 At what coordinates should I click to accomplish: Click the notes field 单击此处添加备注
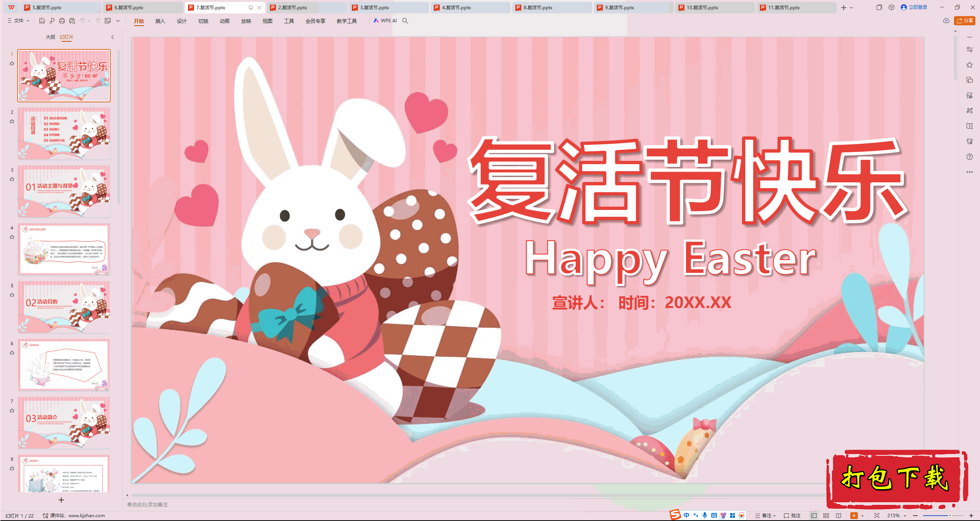pyautogui.click(x=147, y=505)
